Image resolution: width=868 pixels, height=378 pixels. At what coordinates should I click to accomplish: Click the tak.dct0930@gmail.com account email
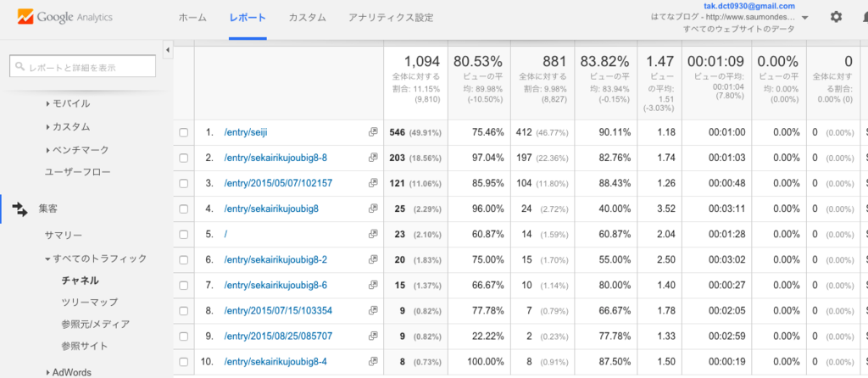[x=749, y=6]
